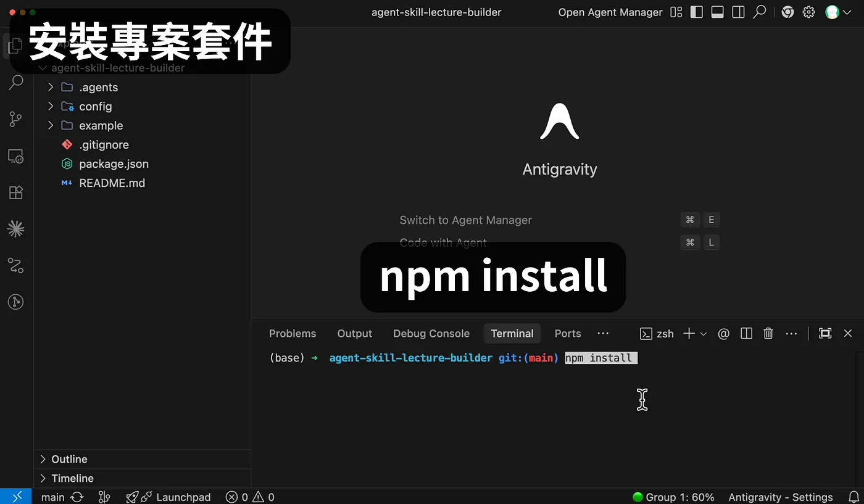
Task: Switch to the Debug Console tab
Action: pyautogui.click(x=431, y=334)
